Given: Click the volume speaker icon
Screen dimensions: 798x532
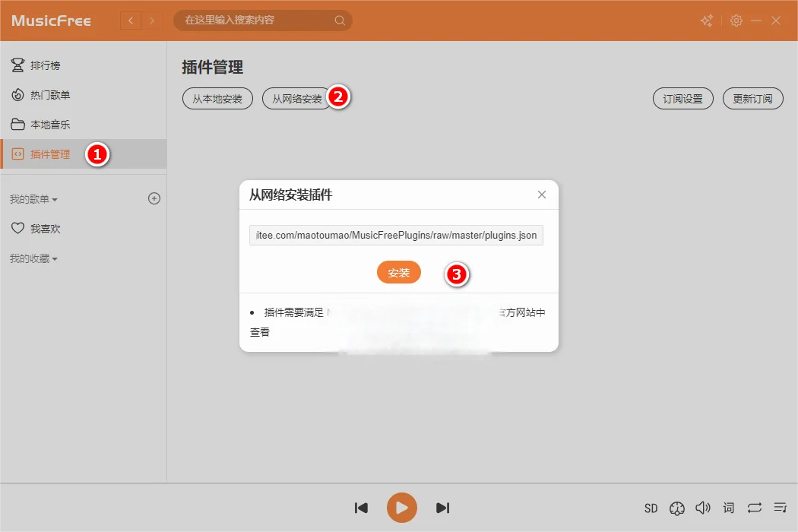Looking at the screenshot, I should click(702, 508).
